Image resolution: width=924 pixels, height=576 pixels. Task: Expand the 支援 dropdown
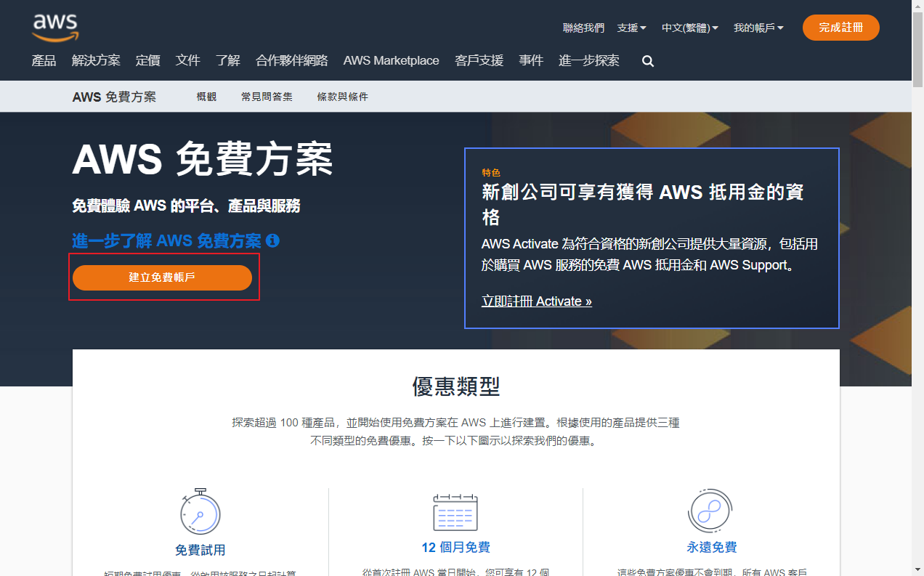(x=631, y=28)
